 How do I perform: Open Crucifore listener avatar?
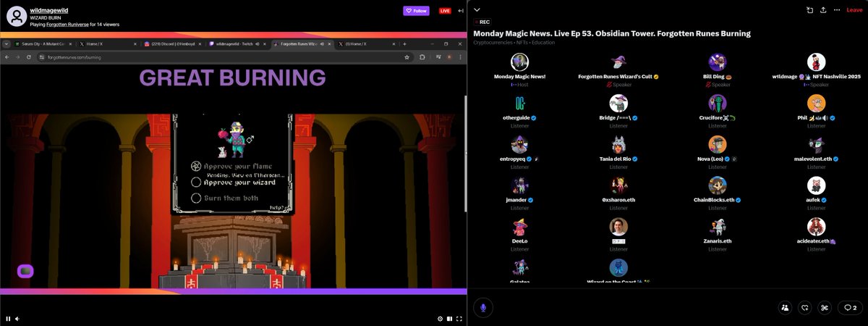tap(717, 103)
